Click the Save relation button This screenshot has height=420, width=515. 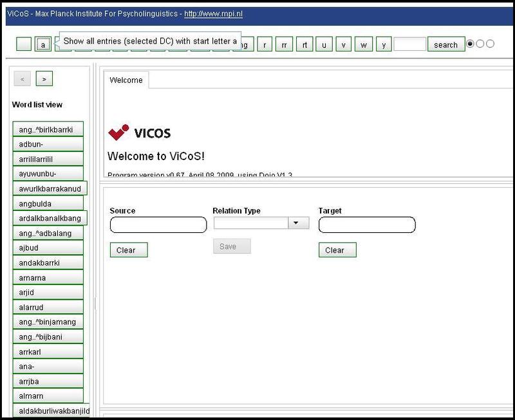point(232,246)
